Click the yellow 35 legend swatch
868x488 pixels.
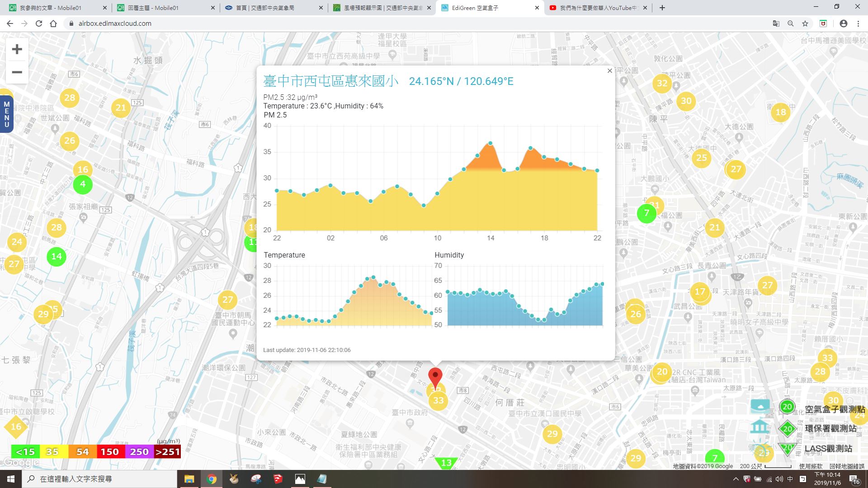coord(54,451)
